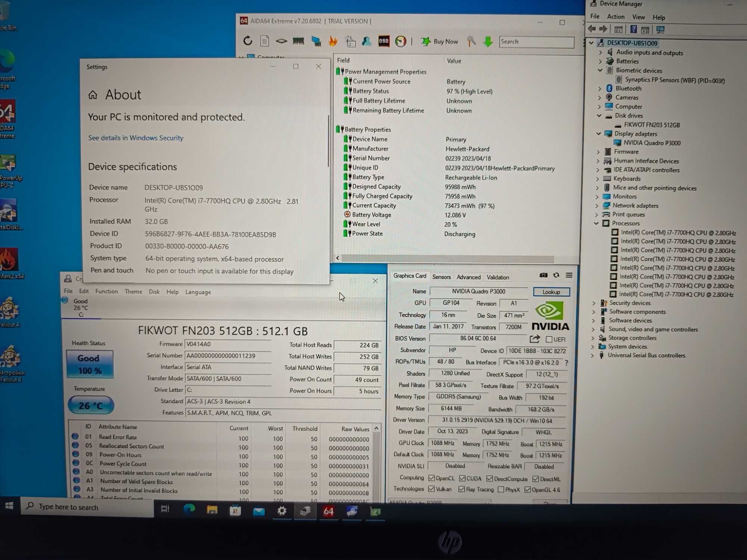Click Device Manager scan hardware monitor icon
The width and height of the screenshot is (747, 560).
(660, 29)
